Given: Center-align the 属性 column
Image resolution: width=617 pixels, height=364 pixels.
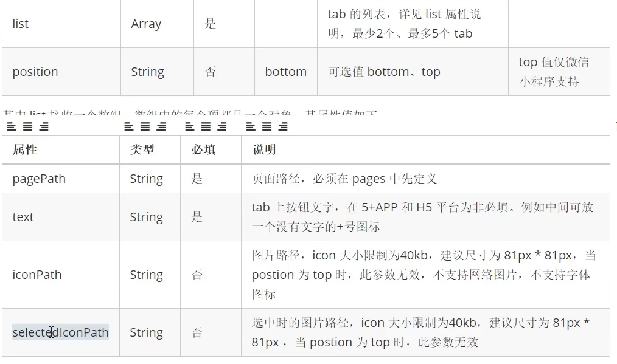Looking at the screenshot, I should (27, 127).
